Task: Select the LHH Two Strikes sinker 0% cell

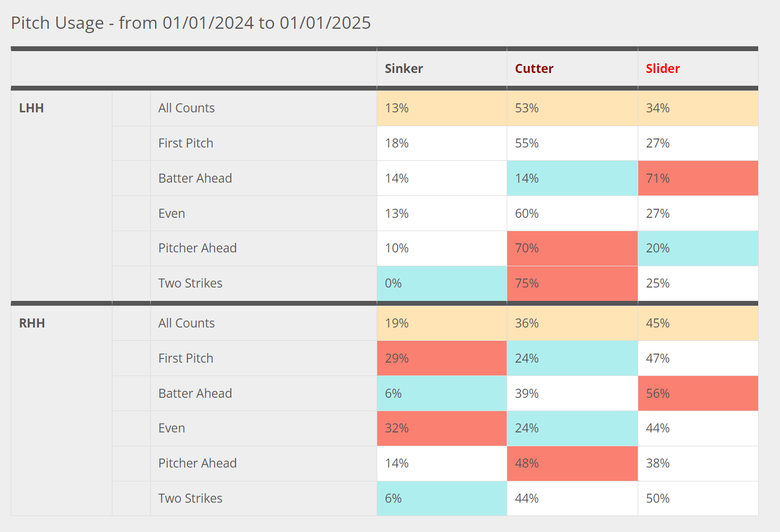Action: [x=441, y=283]
